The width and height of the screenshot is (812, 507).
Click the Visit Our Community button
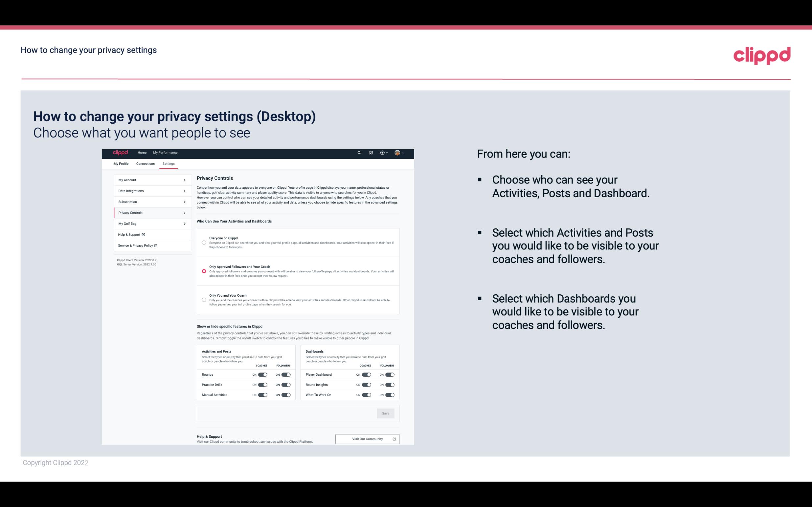[367, 439]
